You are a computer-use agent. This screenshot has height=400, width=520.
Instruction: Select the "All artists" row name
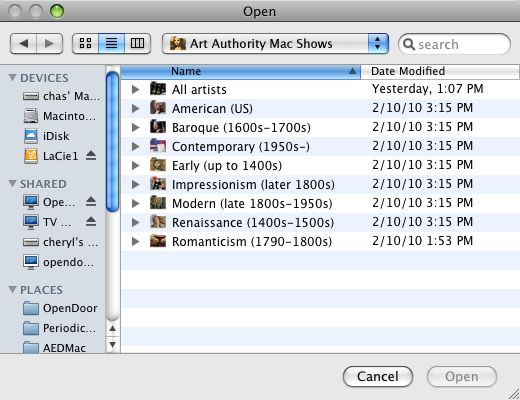pyautogui.click(x=199, y=90)
